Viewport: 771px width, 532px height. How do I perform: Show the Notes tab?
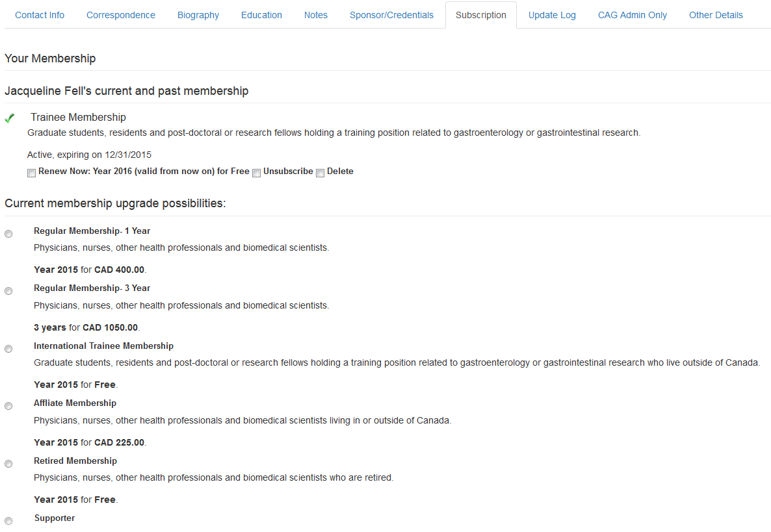(x=316, y=15)
